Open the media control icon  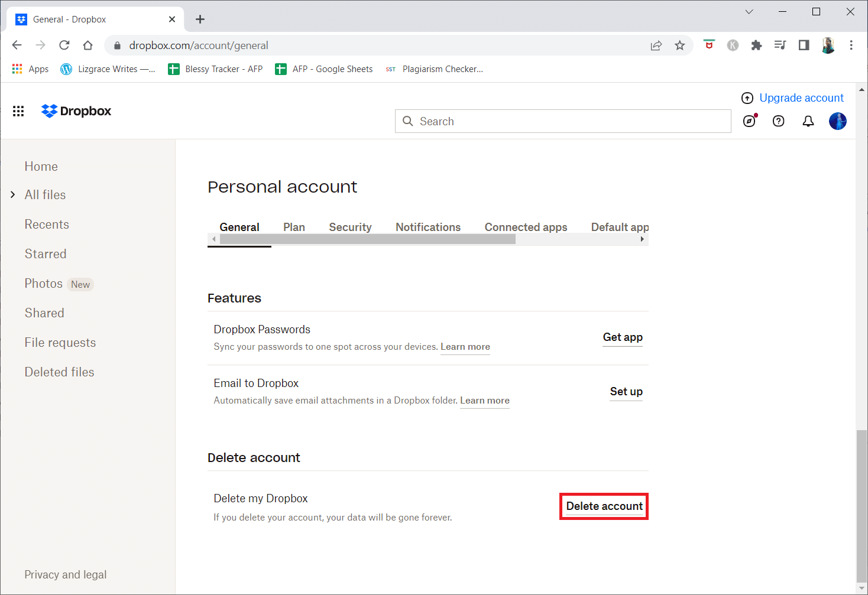tap(780, 45)
